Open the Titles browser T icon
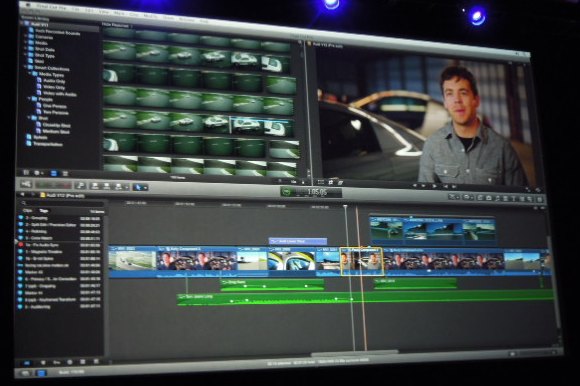 click(513, 199)
